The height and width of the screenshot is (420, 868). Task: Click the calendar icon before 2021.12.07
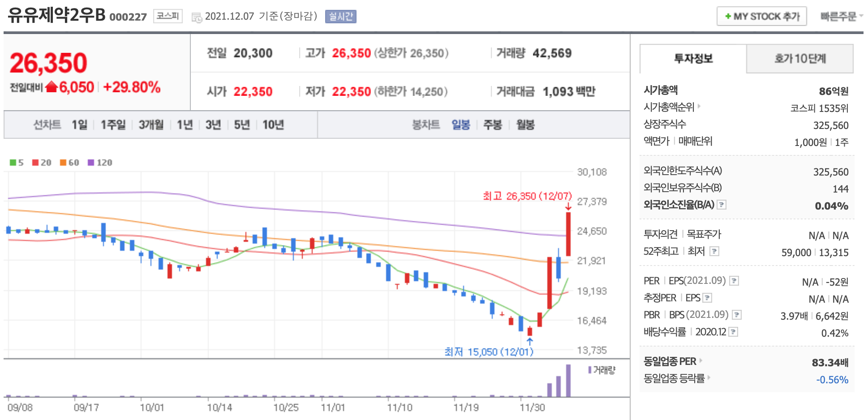coord(197,17)
